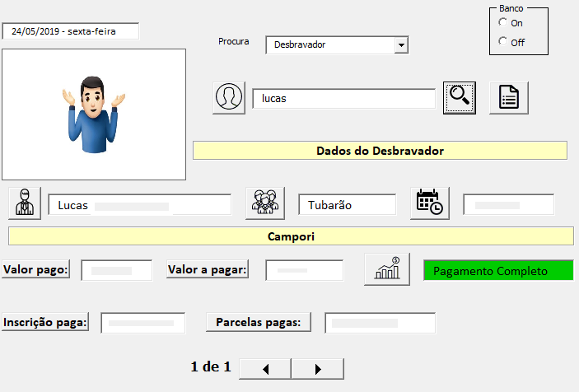The height and width of the screenshot is (392, 579).
Task: Click the name field showing Lucas
Action: 140,205
